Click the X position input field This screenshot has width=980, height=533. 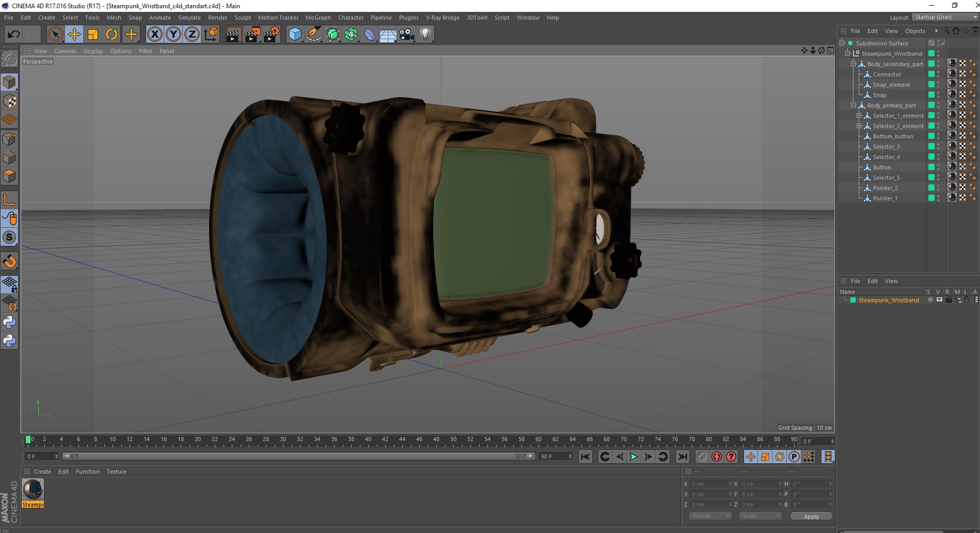tap(711, 484)
